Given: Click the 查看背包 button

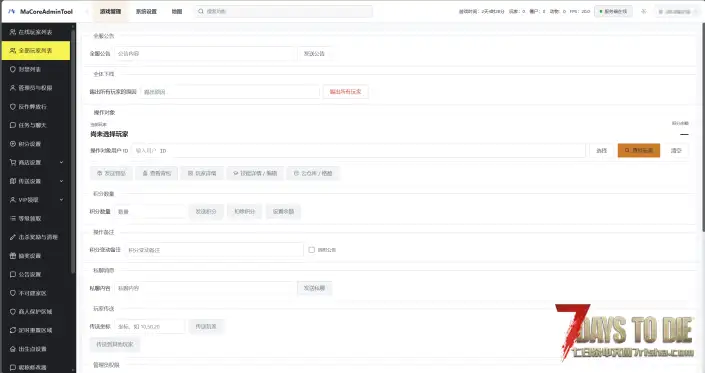Looking at the screenshot, I should pyautogui.click(x=157, y=173).
